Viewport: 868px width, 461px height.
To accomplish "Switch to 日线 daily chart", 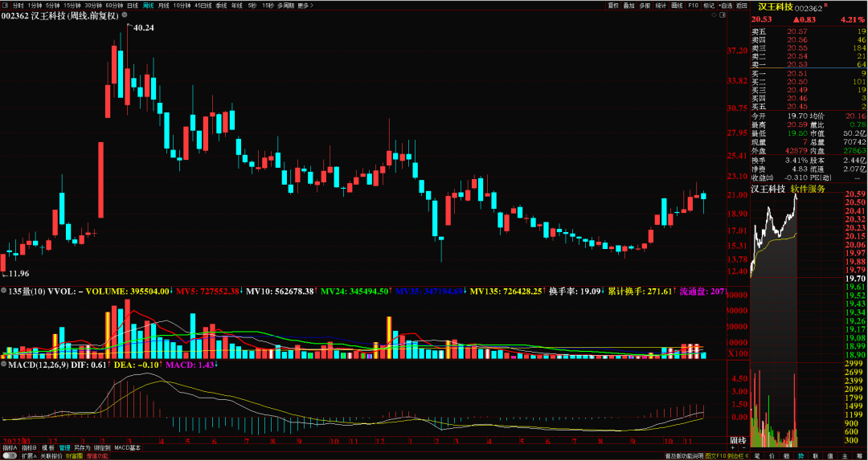I will 133,5.
